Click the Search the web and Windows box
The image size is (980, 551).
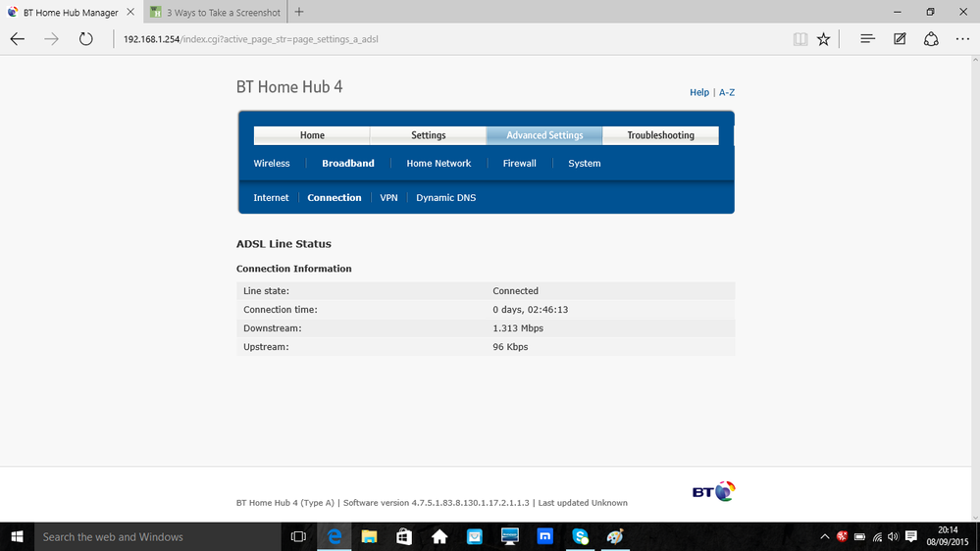tap(158, 536)
